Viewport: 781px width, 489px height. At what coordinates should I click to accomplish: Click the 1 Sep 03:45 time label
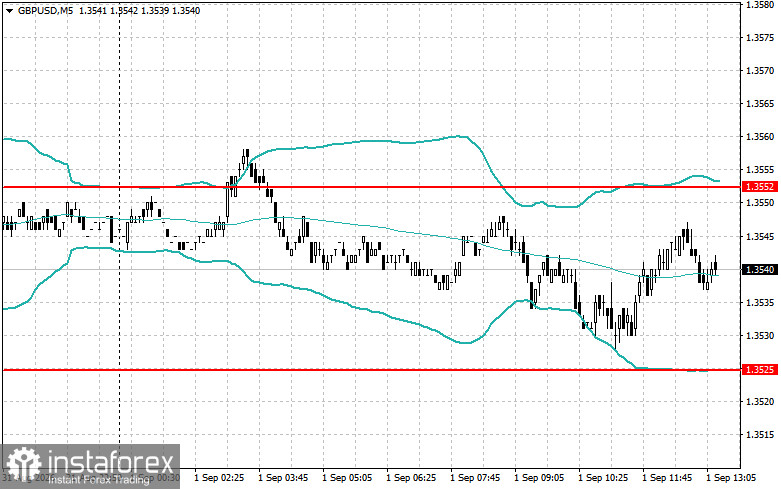point(283,478)
